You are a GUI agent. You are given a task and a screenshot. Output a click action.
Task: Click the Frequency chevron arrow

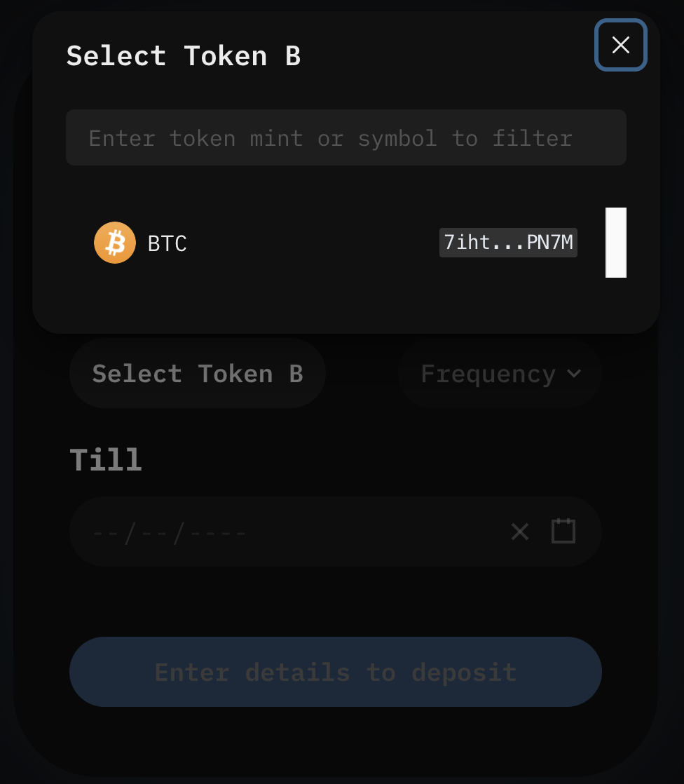point(574,374)
